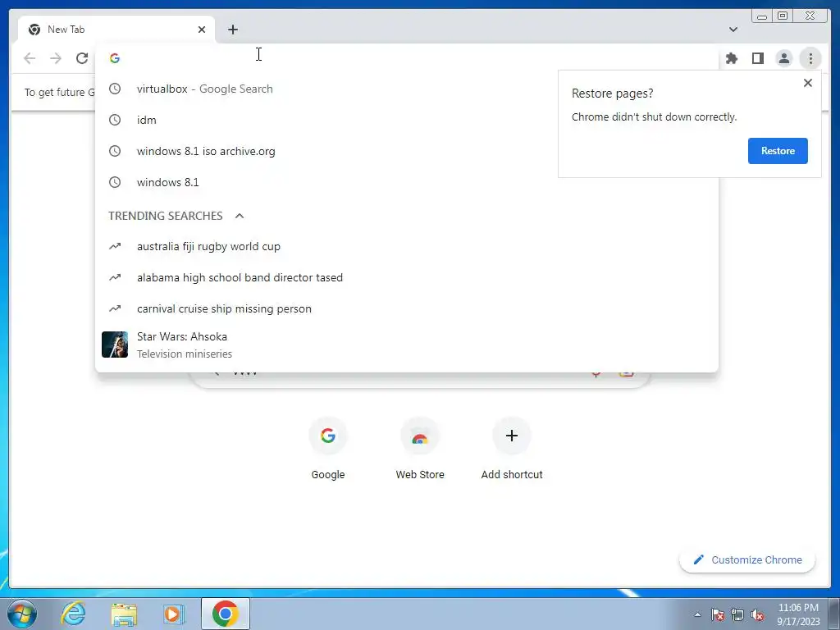Open Customize Chrome
The image size is (840, 630).
tap(747, 559)
